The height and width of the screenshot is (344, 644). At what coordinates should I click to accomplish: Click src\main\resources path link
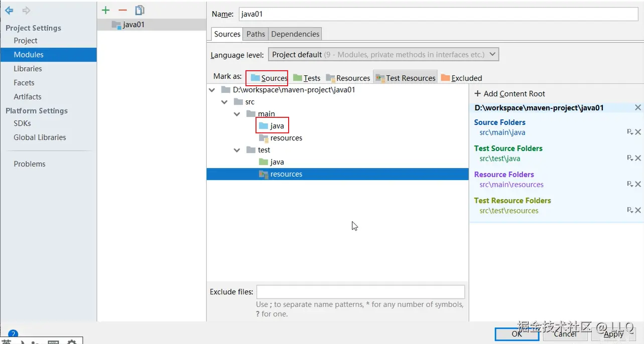coord(511,185)
